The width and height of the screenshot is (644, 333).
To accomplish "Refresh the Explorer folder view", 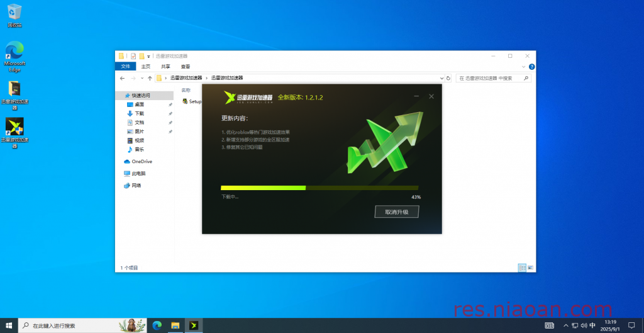I will click(x=448, y=78).
